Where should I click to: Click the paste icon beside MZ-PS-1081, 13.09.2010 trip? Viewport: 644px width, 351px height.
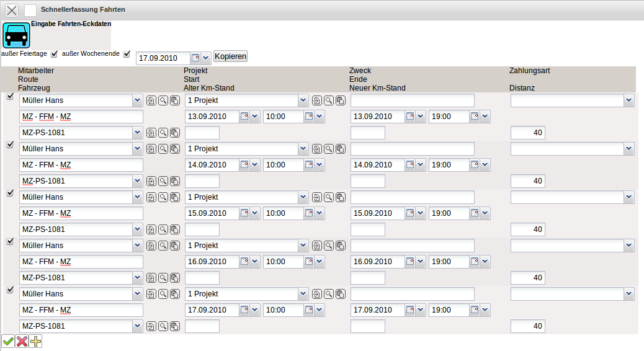pyautogui.click(x=174, y=133)
